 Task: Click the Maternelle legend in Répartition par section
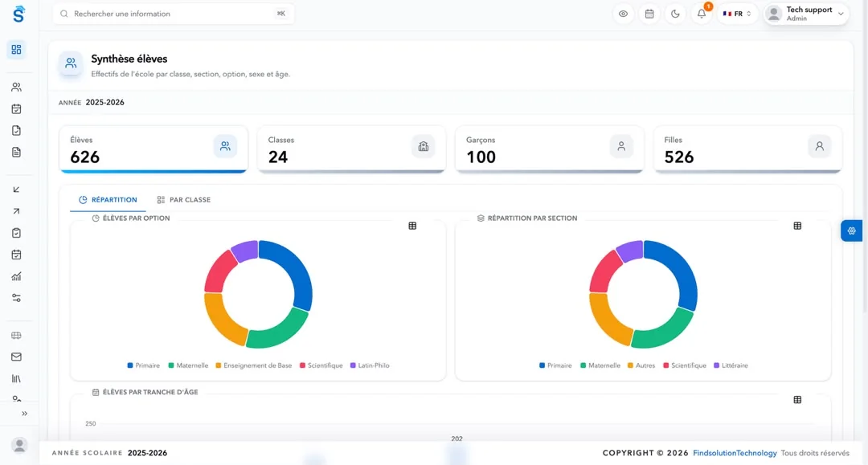click(x=600, y=365)
